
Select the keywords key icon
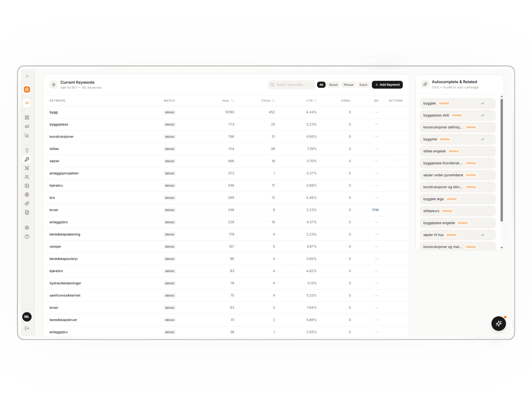(x=27, y=159)
